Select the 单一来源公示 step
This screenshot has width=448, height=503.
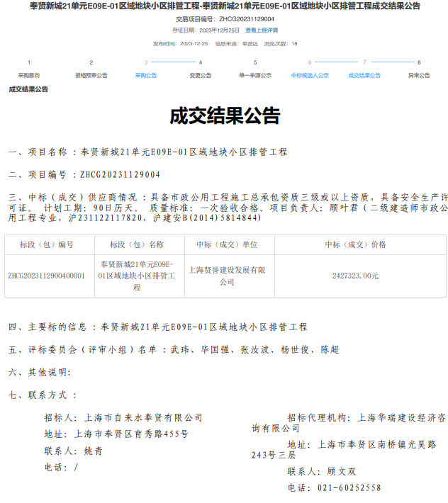tap(255, 75)
